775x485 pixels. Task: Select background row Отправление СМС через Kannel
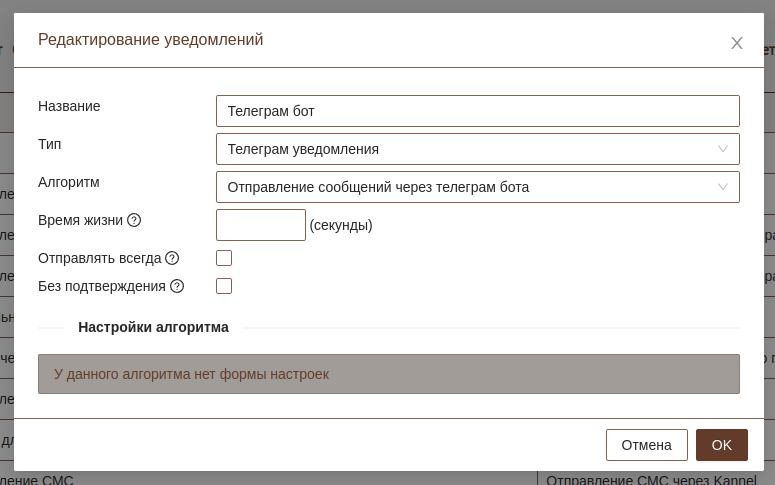coord(651,479)
